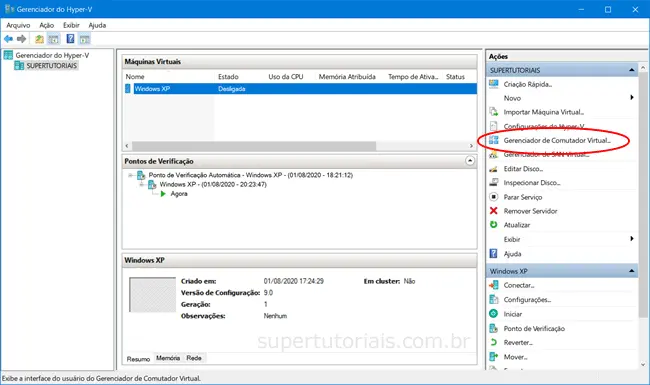Click the green Iniciar power icon
650x385 pixels.
pos(494,314)
